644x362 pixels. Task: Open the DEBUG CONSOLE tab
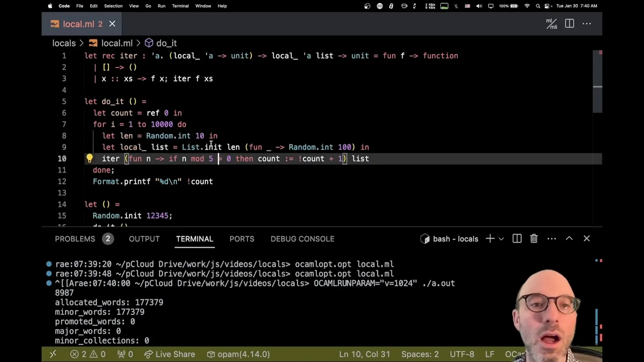click(x=302, y=239)
